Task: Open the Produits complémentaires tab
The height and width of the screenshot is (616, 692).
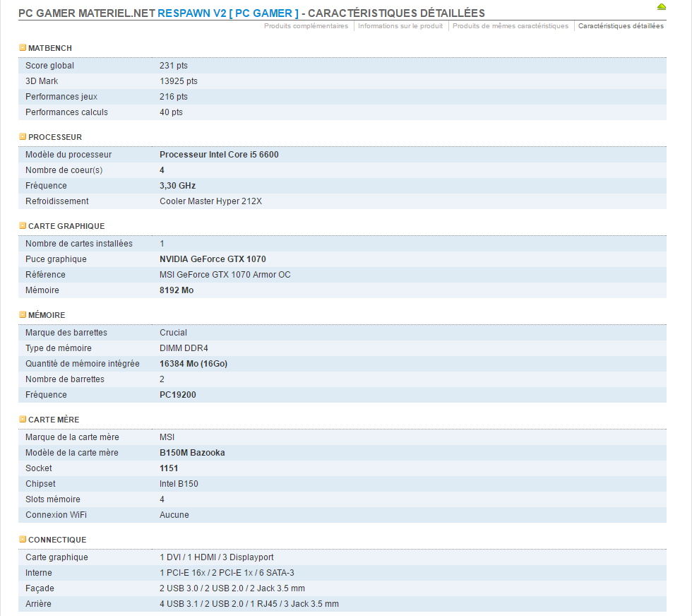Action: click(x=306, y=26)
